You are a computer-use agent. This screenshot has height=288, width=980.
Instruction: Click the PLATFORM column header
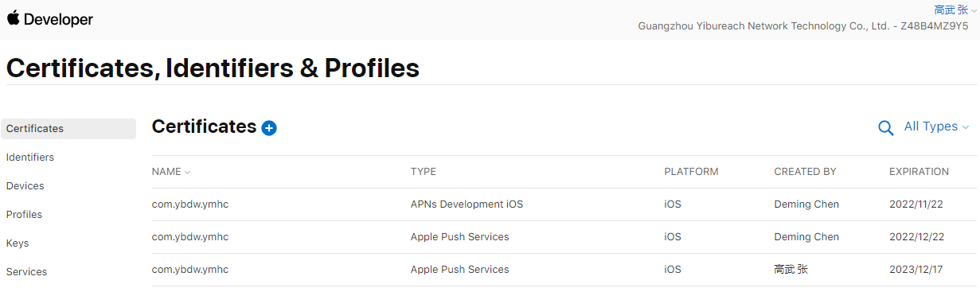pos(691,172)
